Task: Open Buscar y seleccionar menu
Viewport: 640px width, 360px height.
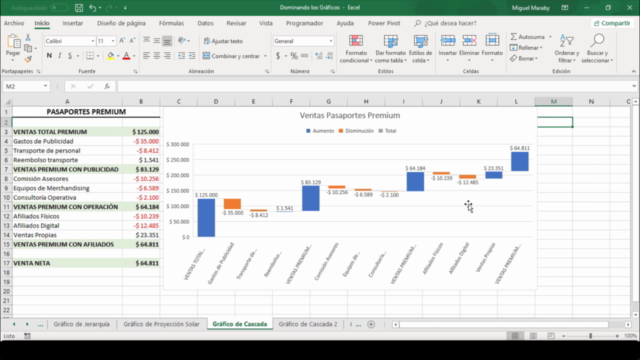Action: click(597, 49)
